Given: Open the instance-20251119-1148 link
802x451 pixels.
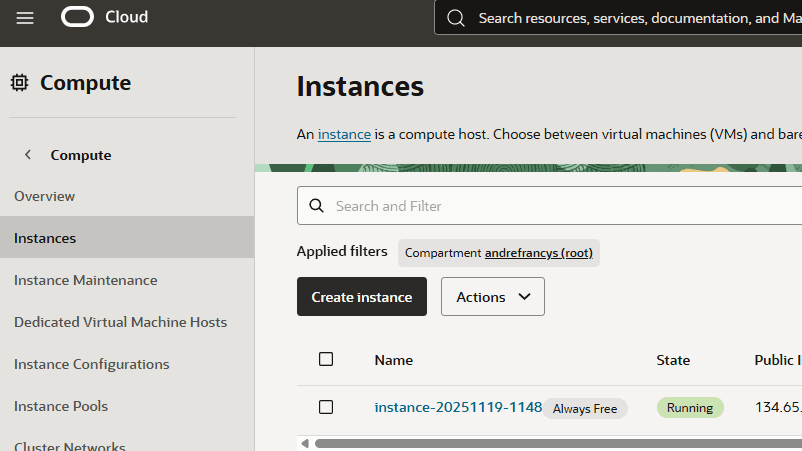Looking at the screenshot, I should (457, 407).
